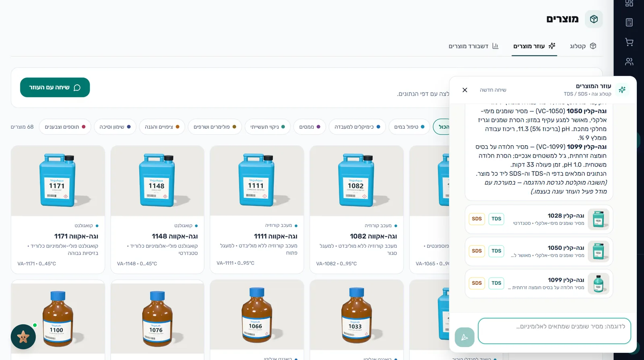Open the וגה-אקווה 1148 product card image

point(157,181)
